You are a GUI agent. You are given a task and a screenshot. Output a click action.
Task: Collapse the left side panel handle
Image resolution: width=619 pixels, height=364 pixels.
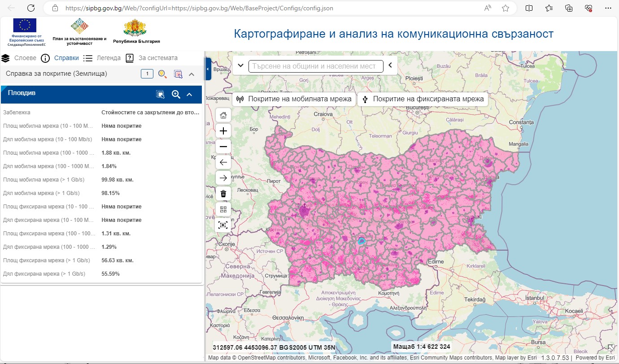pos(208,69)
